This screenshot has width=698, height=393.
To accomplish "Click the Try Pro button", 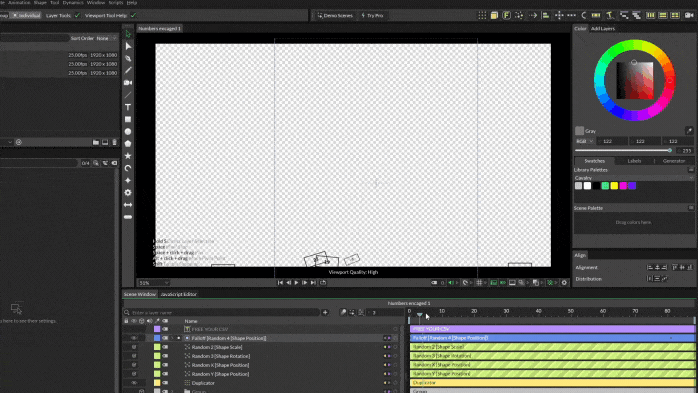I will [372, 16].
